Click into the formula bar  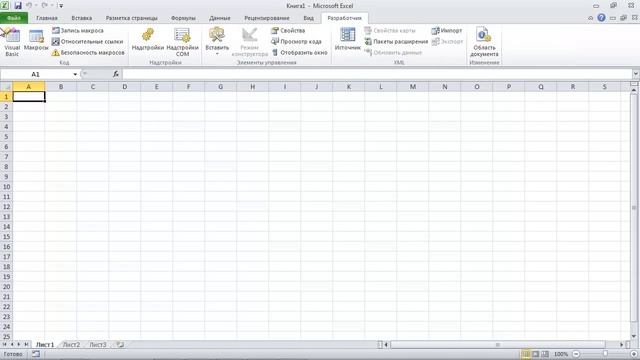pos(377,74)
